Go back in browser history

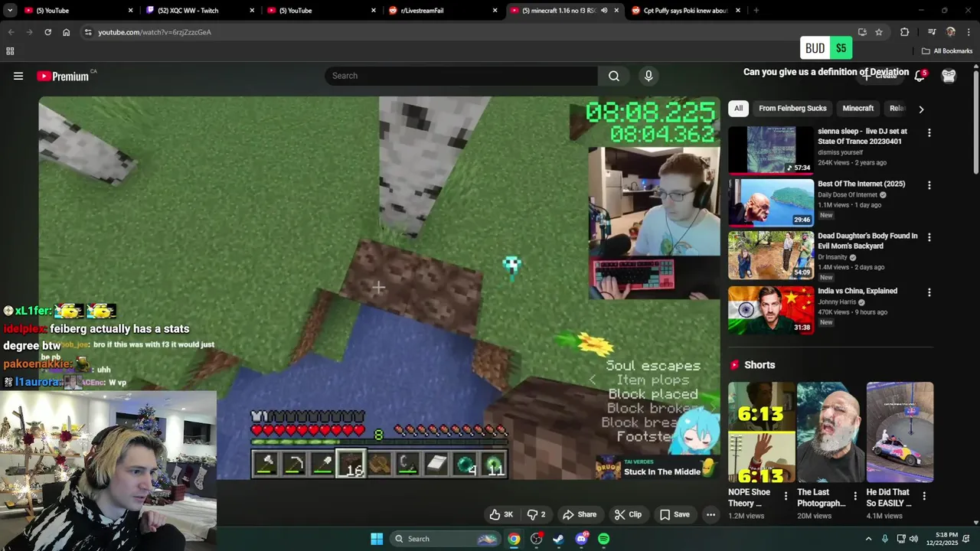coord(11,32)
